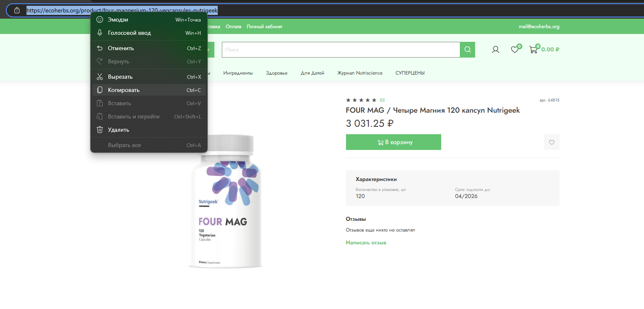The width and height of the screenshot is (644, 309).
Task: Click the lock icon in the address bar
Action: [17, 10]
